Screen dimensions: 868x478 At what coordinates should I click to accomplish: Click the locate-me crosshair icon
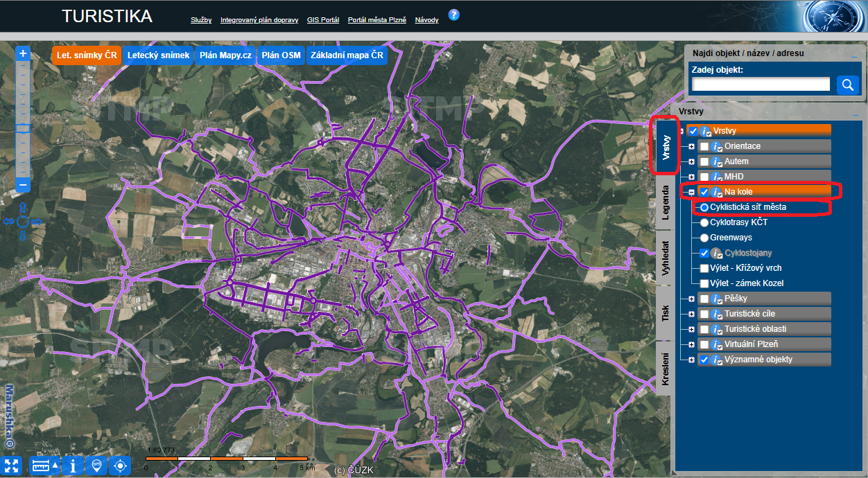pos(121,466)
